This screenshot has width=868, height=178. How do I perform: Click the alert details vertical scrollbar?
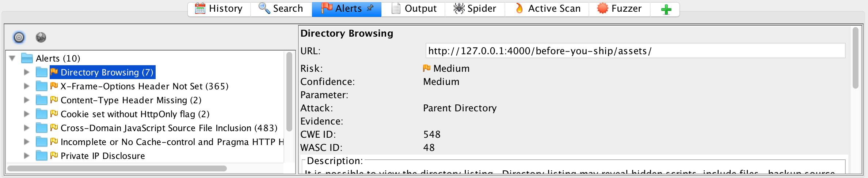tap(855, 58)
